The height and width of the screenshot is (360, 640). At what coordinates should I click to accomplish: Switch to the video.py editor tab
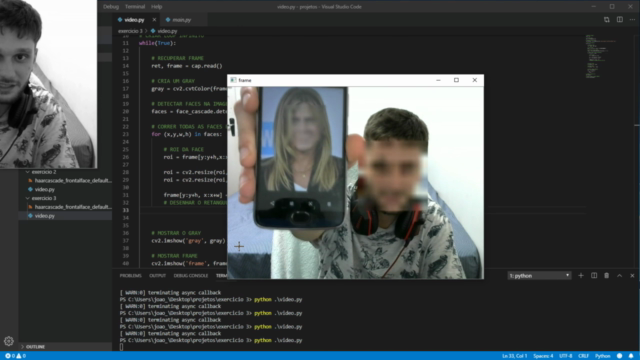pyautogui.click(x=134, y=20)
